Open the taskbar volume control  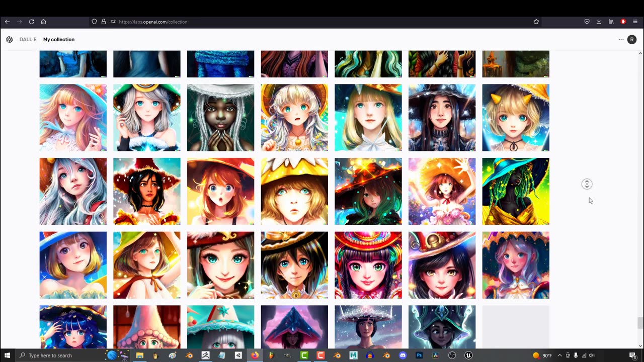[592, 355]
